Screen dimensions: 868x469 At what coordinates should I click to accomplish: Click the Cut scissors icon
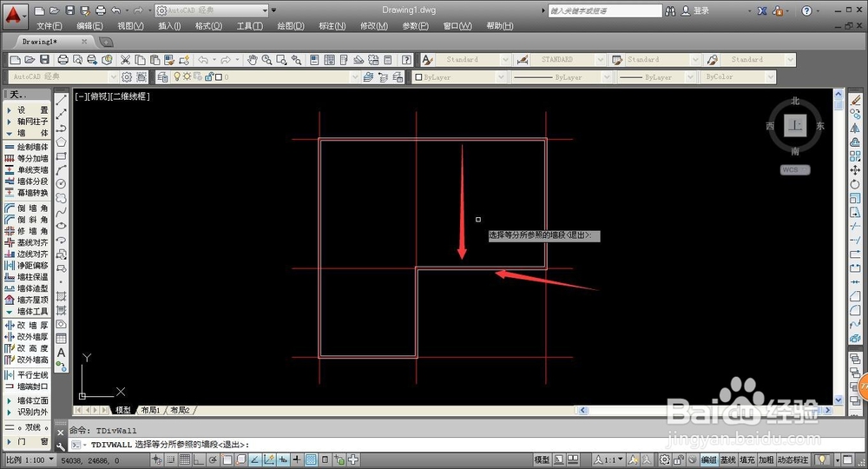126,60
